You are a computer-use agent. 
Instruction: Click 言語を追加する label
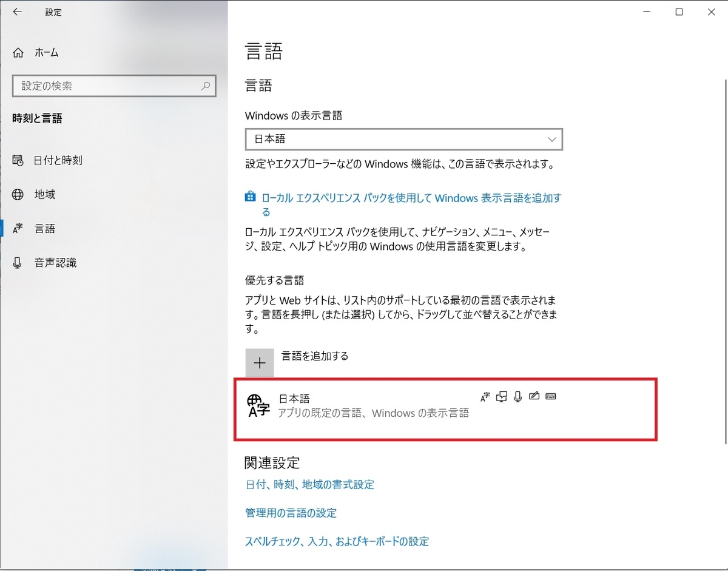[315, 356]
